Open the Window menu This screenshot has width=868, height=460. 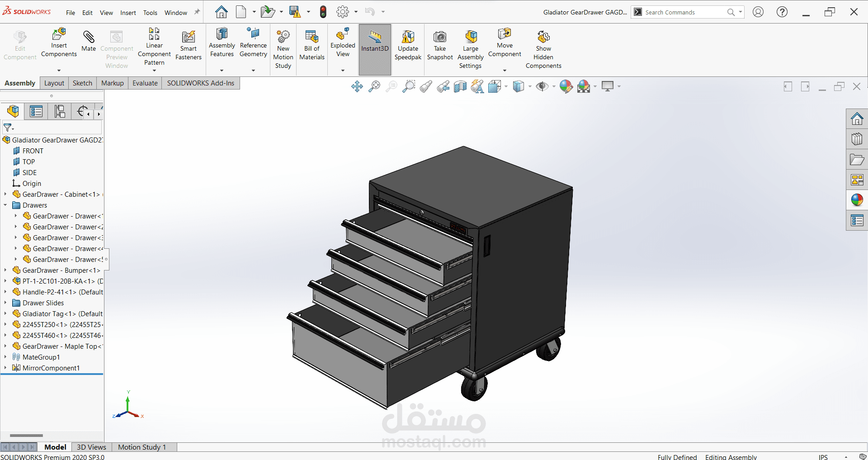pos(176,13)
